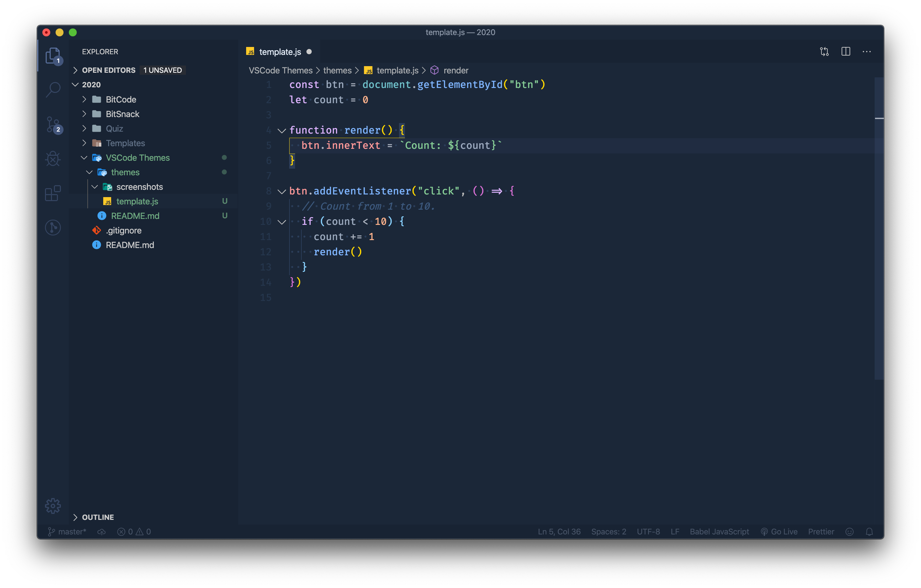Click the master branch status button
921x588 pixels.
(x=67, y=532)
